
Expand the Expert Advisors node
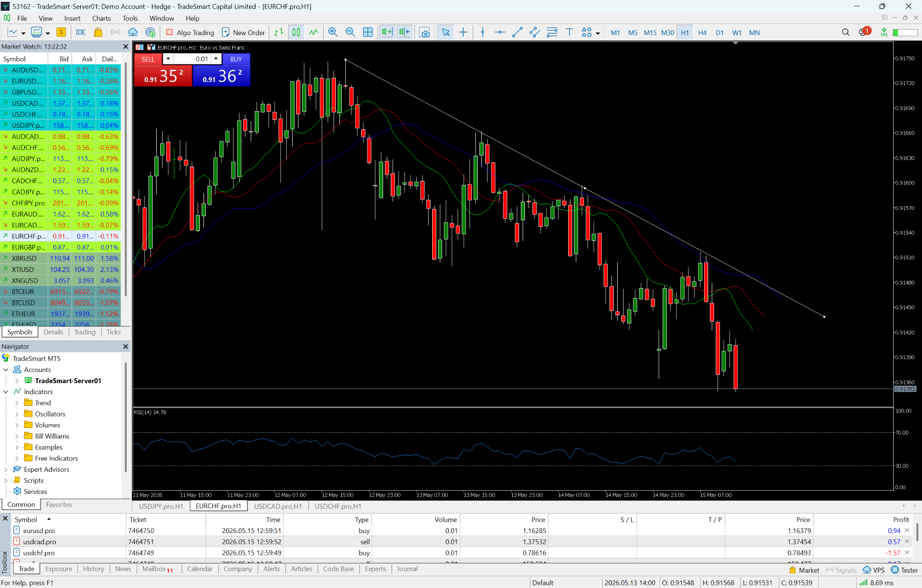pos(5,470)
